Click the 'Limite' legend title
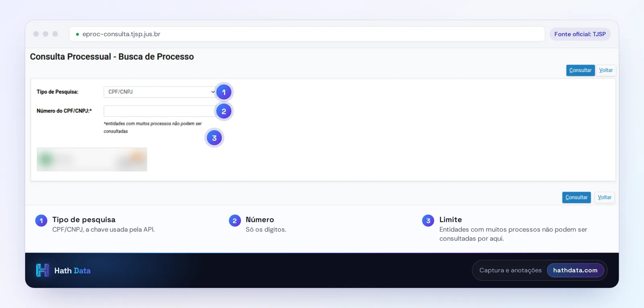The height and width of the screenshot is (308, 644). (x=450, y=220)
